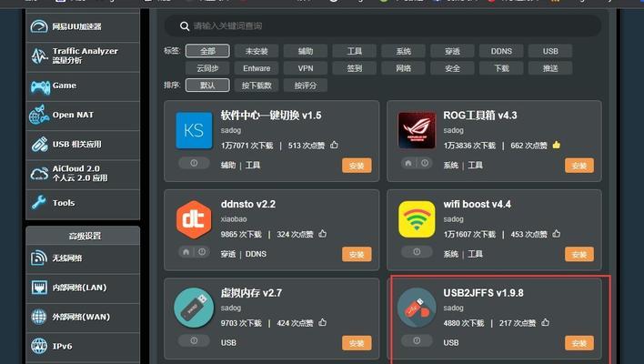Click the ROG工具箱 app logo
The width and height of the screenshot is (644, 364).
tap(417, 130)
